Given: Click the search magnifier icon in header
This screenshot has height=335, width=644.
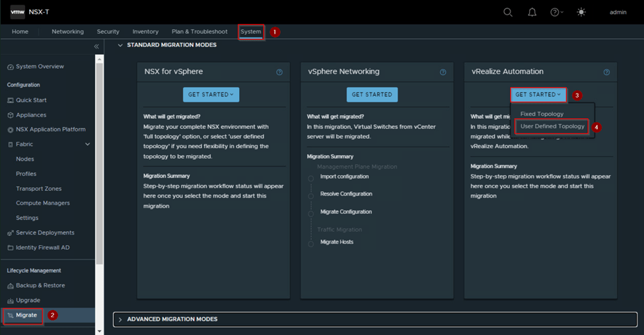Looking at the screenshot, I should pos(507,12).
